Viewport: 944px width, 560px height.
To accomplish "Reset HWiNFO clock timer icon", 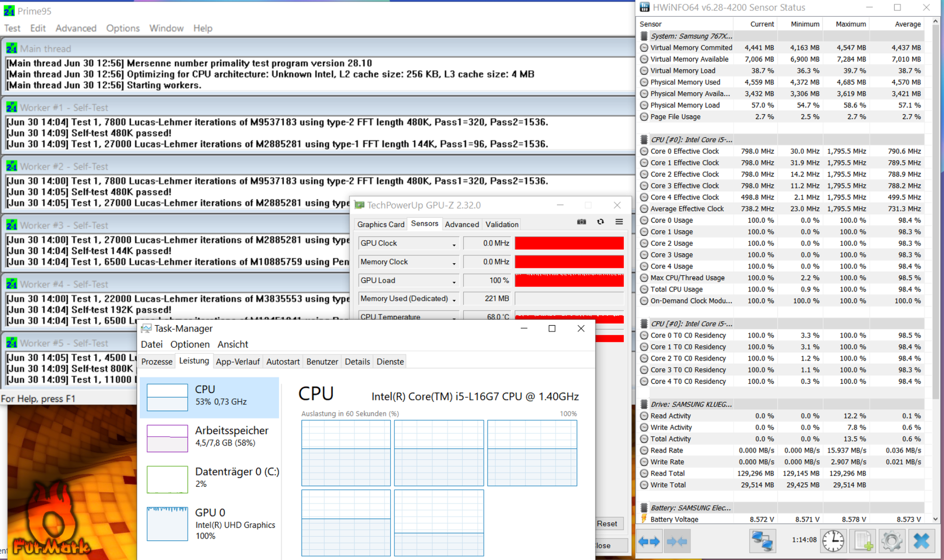I will [833, 541].
